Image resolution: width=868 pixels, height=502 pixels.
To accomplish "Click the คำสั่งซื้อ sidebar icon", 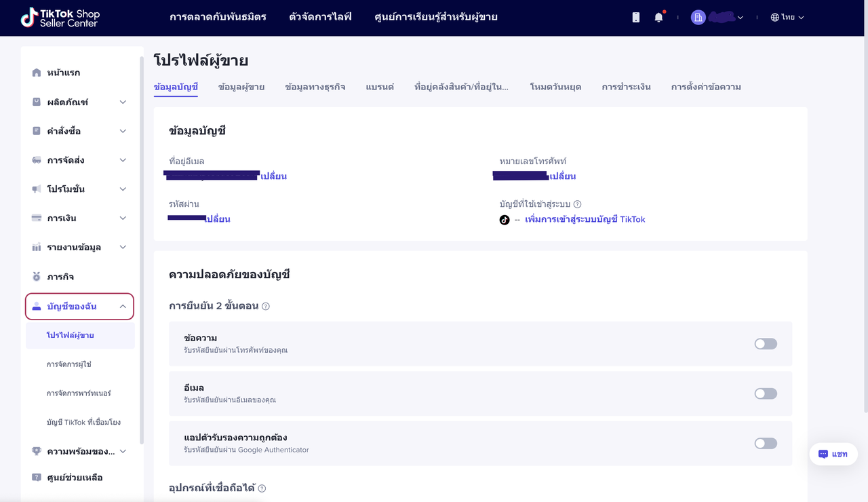I will 37,131.
